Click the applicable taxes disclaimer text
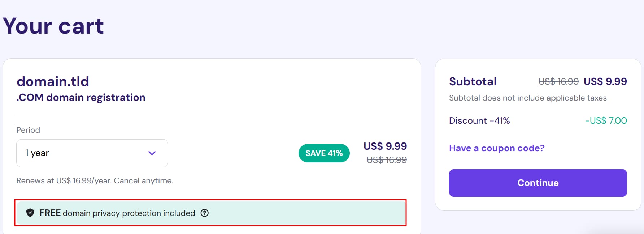The width and height of the screenshot is (644, 234). tap(528, 98)
